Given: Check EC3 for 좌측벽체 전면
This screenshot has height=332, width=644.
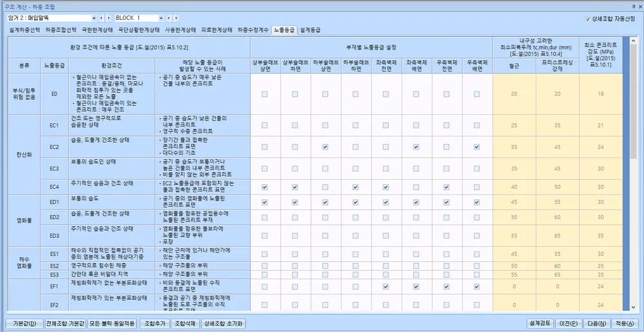Looking at the screenshot, I should click(386, 168).
